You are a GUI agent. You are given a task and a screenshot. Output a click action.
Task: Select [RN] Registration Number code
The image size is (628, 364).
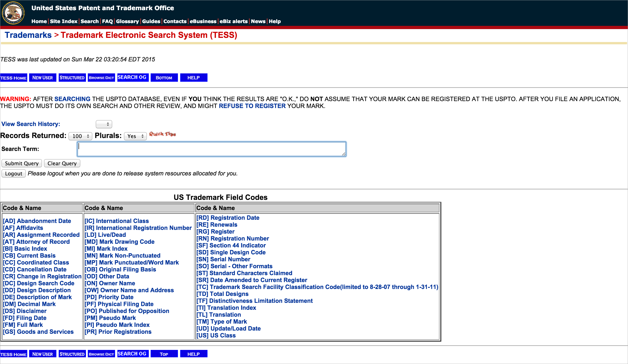pyautogui.click(x=233, y=238)
